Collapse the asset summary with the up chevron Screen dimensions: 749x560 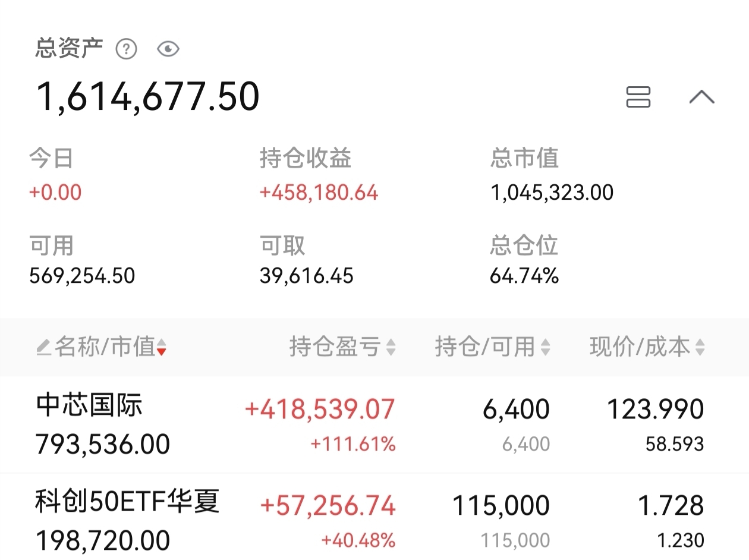(x=701, y=96)
